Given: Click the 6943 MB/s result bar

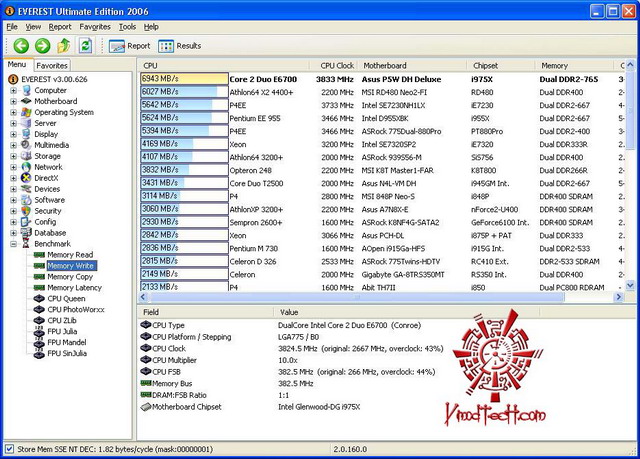Looking at the screenshot, I should 184,79.
